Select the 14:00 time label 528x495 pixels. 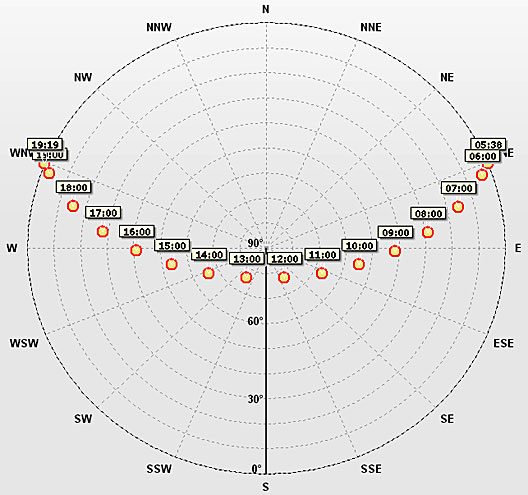click(209, 255)
